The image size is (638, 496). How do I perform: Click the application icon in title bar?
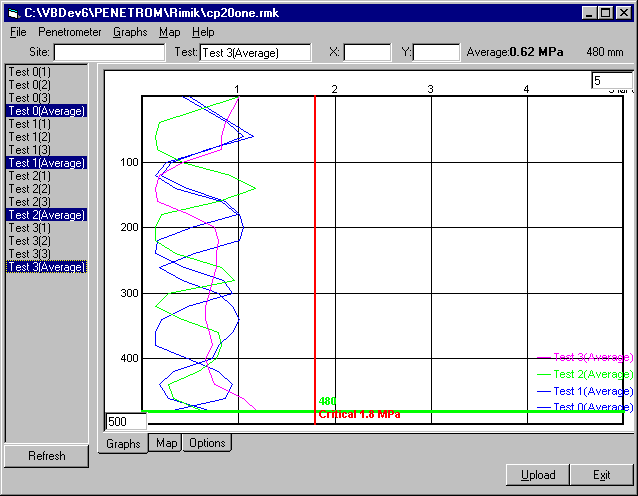tap(14, 13)
